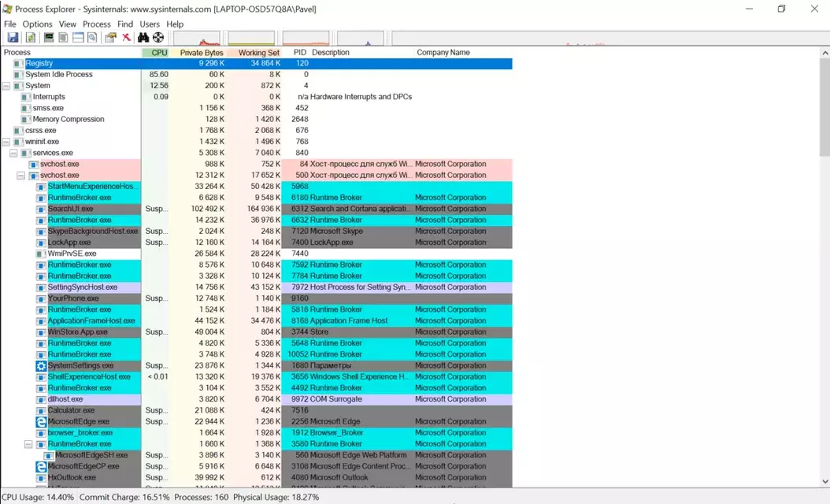
Task: Click the icon beside SearchUI.exe
Action: click(x=41, y=209)
